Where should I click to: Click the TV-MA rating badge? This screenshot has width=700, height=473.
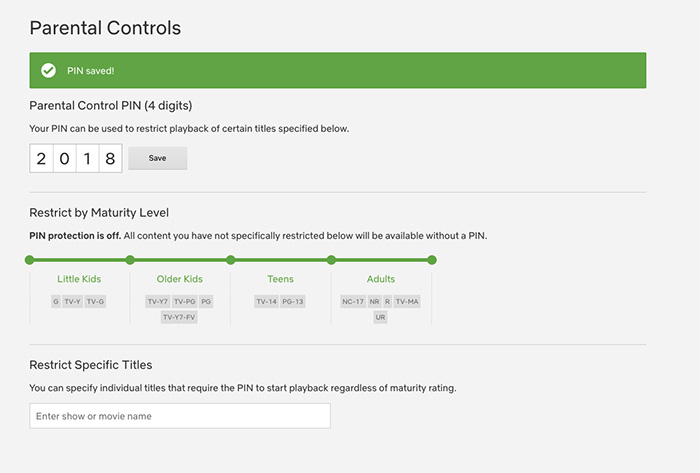click(x=407, y=301)
